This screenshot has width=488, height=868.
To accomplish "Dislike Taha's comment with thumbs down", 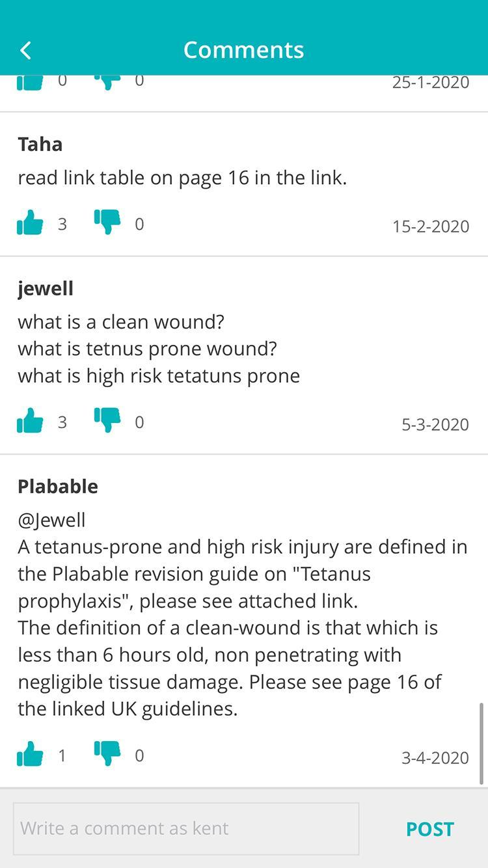I will point(107,223).
